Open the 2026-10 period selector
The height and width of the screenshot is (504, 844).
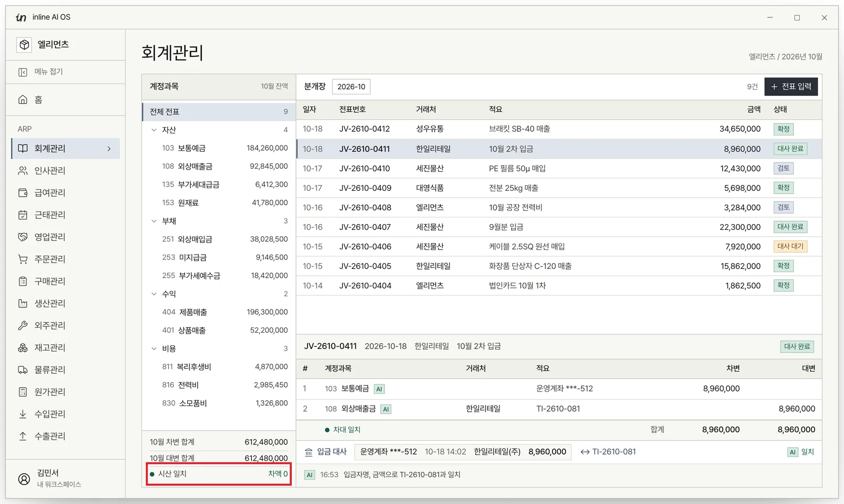coord(351,86)
